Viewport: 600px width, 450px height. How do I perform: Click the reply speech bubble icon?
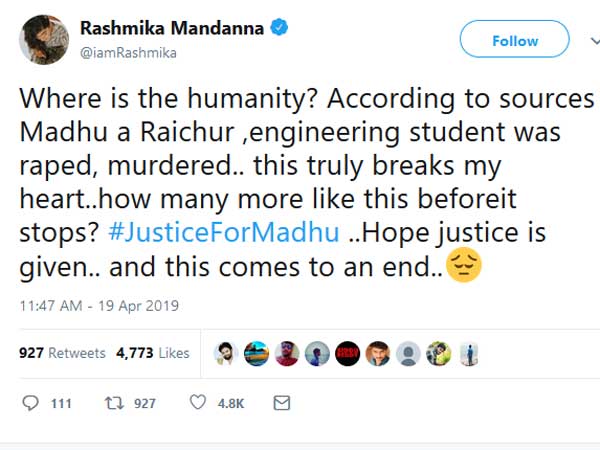[x=31, y=403]
